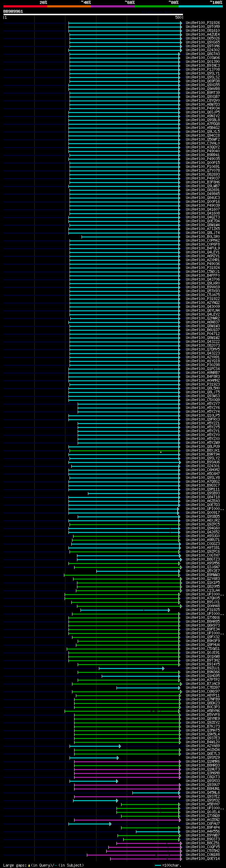
Task: Select UniRef100_A7PDQ8 label
Action: (203, 124)
